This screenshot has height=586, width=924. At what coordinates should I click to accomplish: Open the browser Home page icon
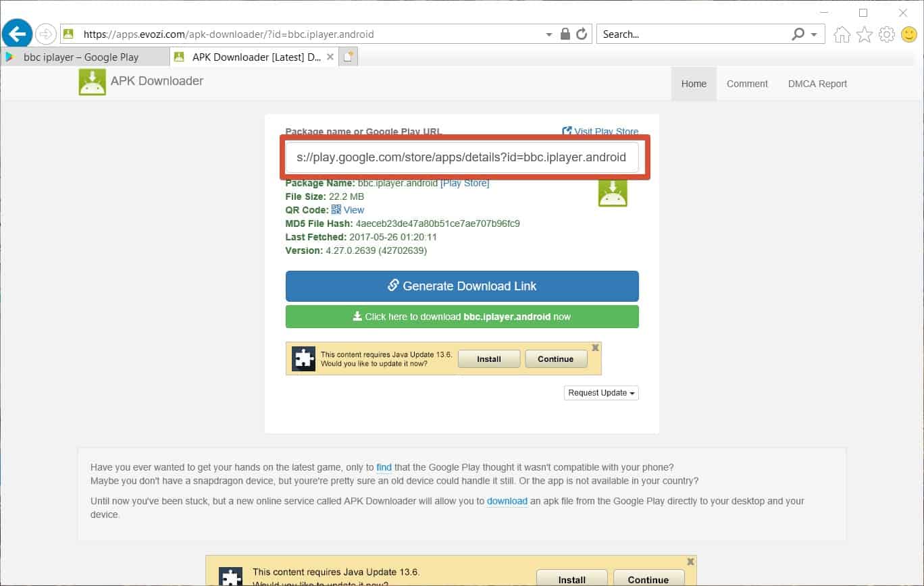point(842,34)
